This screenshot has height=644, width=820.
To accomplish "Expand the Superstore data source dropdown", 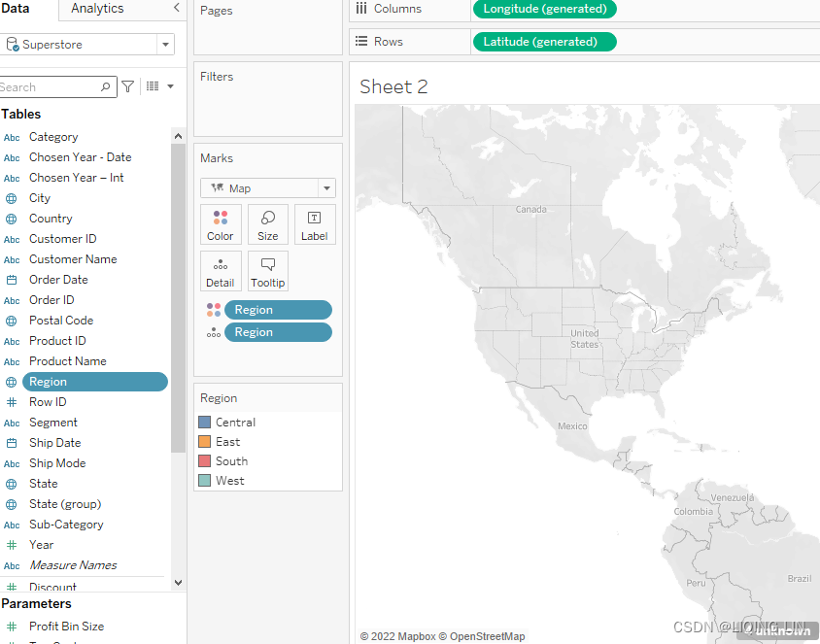I will (x=166, y=45).
